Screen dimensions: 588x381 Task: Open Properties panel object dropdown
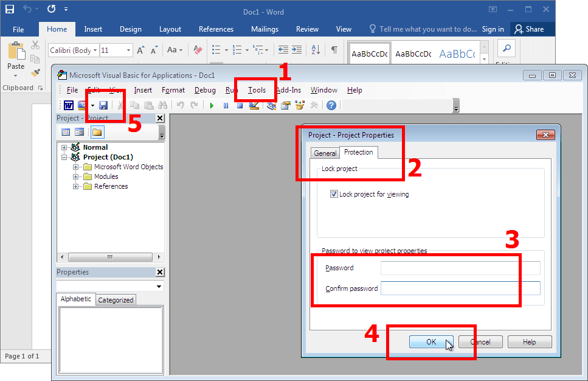159,286
